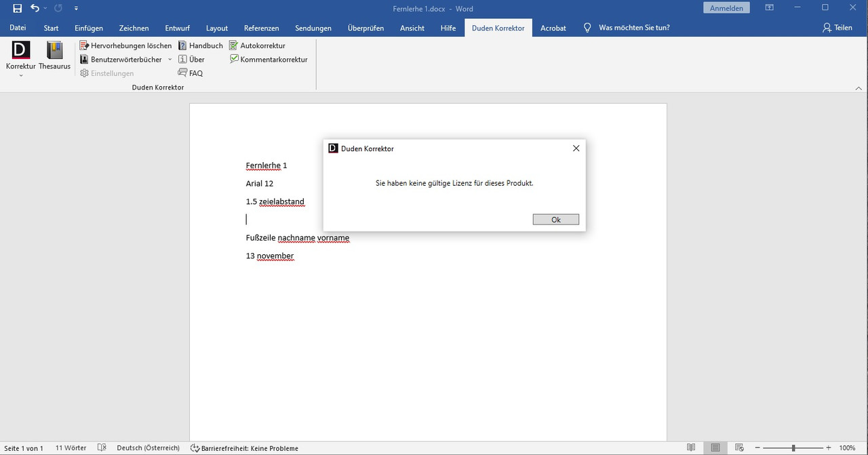Switch to the Start tab
Image resolution: width=868 pixels, height=455 pixels.
51,28
